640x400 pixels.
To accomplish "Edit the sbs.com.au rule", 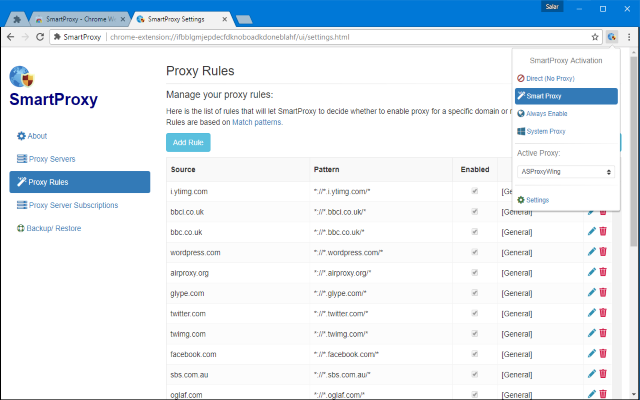I will tap(591, 374).
